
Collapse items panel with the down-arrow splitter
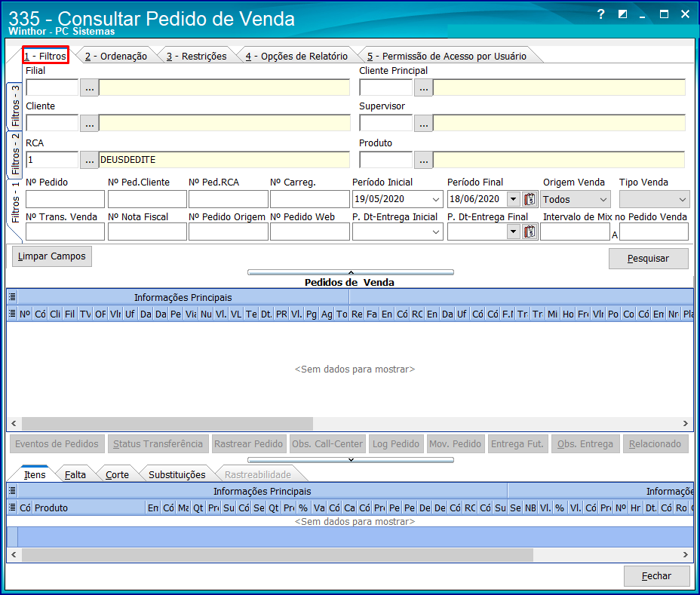351,460
